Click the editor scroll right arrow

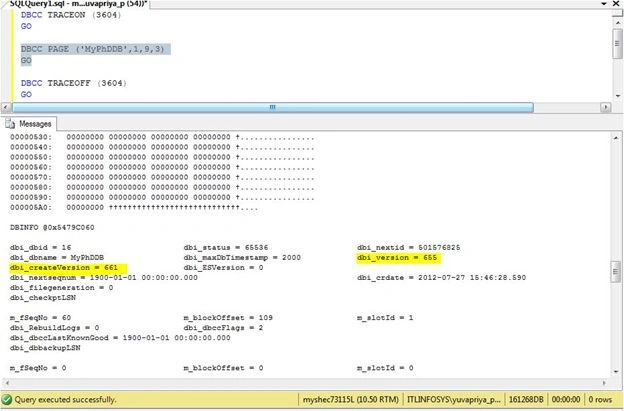(x=606, y=107)
